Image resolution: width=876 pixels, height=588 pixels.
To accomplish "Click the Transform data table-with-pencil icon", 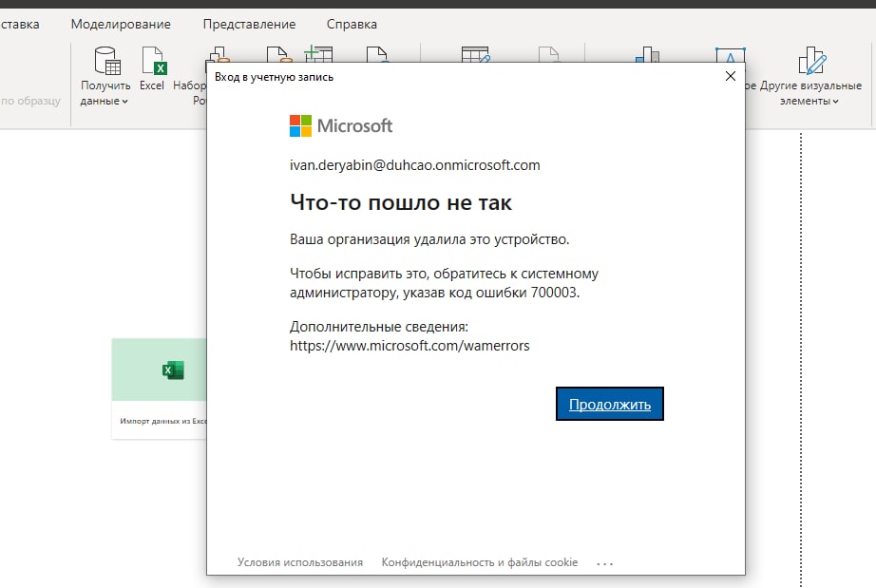I will point(475,54).
